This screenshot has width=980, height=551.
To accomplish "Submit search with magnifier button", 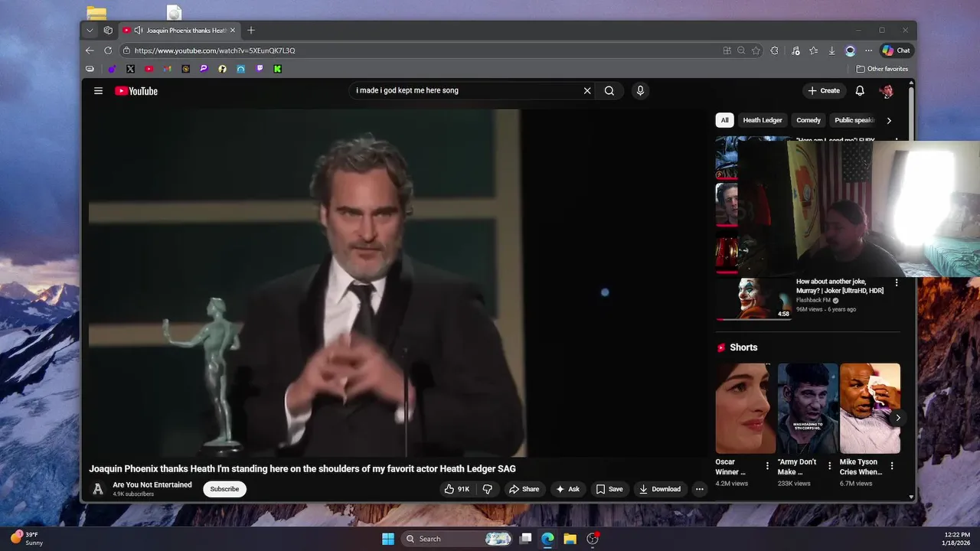I will tap(609, 90).
